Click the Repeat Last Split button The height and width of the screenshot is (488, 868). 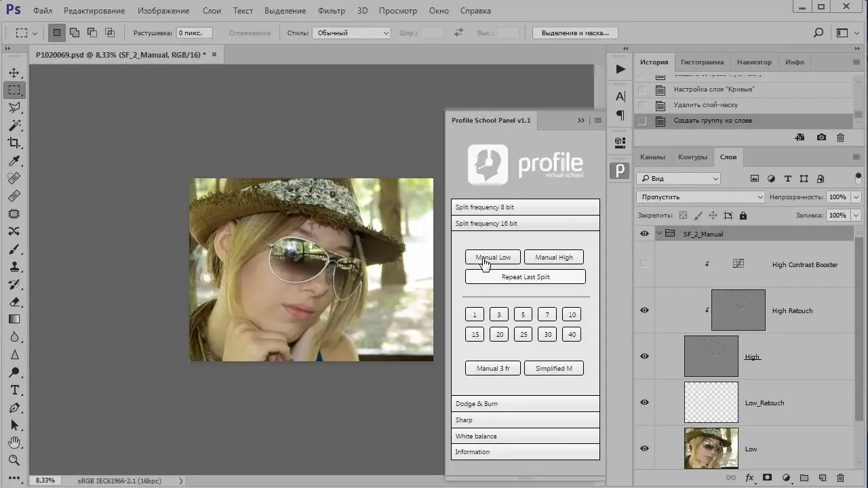pyautogui.click(x=525, y=277)
